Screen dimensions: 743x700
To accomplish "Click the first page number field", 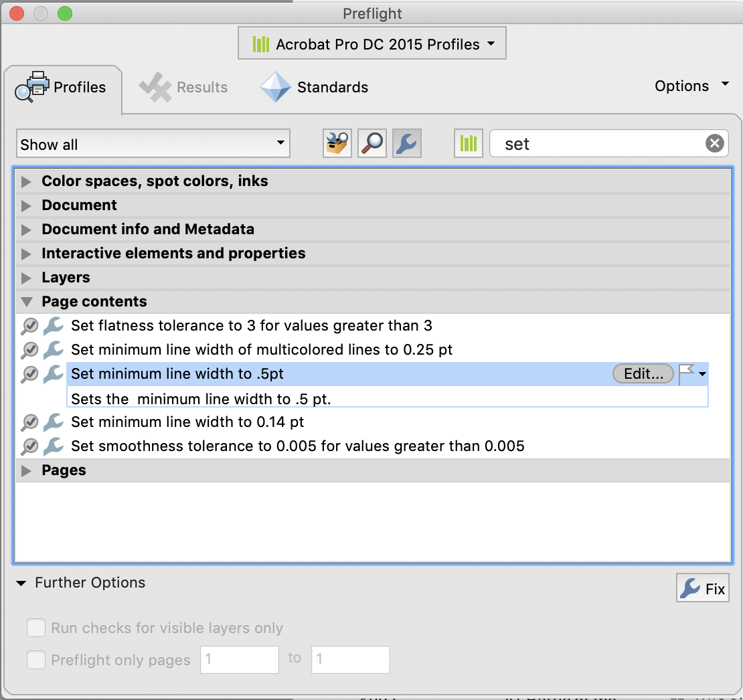I will [239, 659].
